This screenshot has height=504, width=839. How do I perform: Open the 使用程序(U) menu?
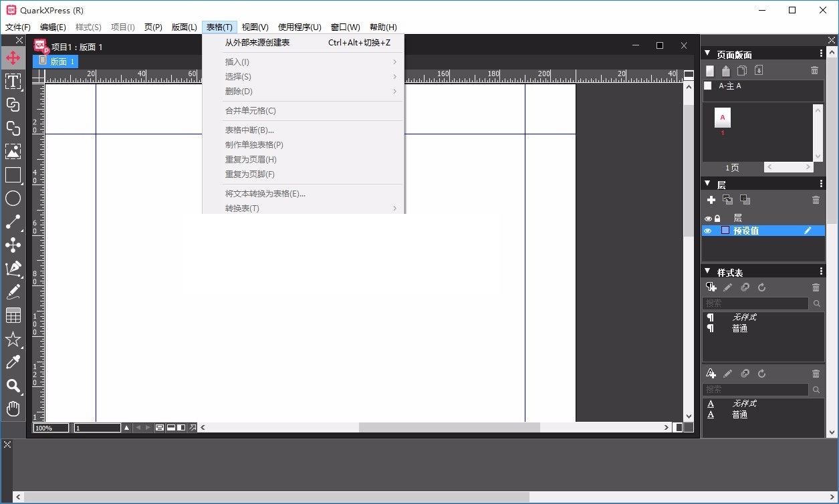point(299,27)
